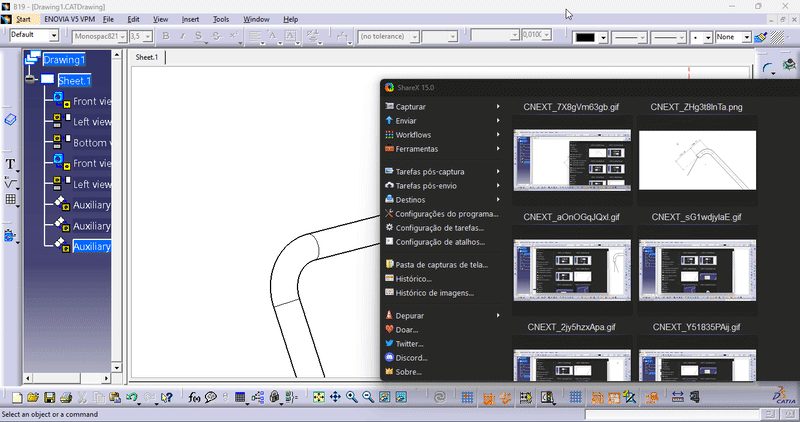Toggle the Sketcher Grid display
Viewport: 800px width, 422px height.
tap(467, 397)
